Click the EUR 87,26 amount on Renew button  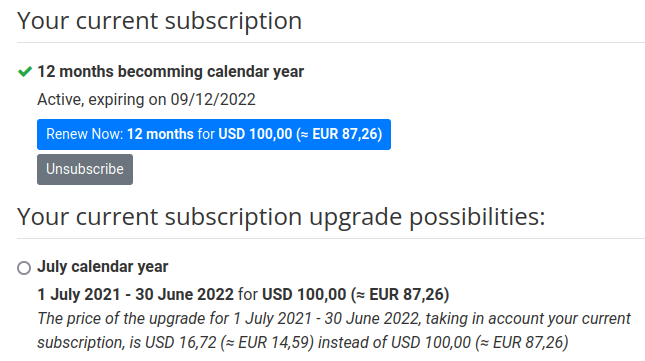[345, 134]
